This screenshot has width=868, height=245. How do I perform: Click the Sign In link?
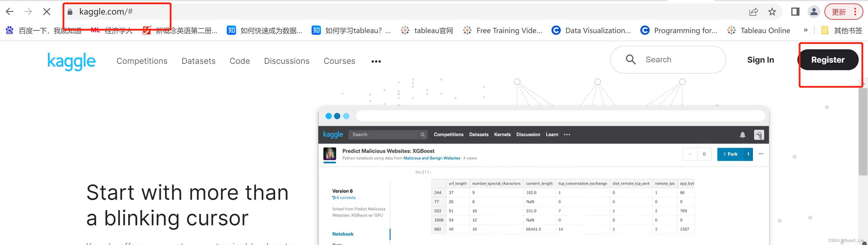[x=761, y=60]
